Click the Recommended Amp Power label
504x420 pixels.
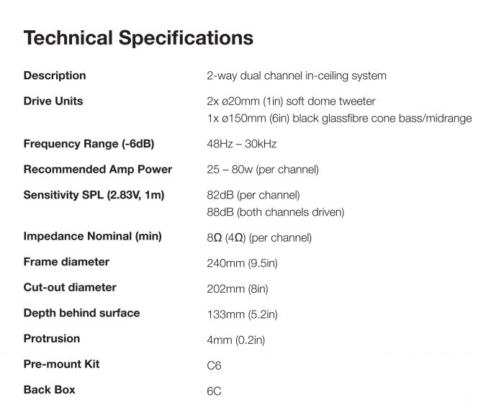pyautogui.click(x=98, y=170)
